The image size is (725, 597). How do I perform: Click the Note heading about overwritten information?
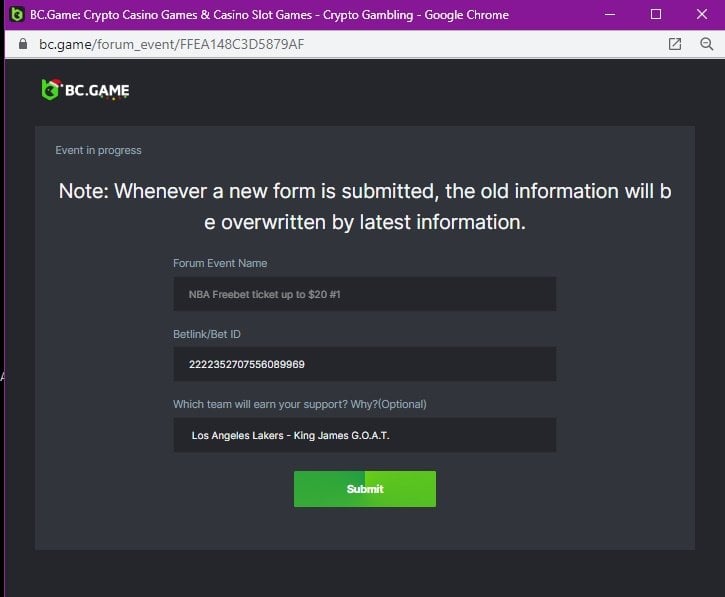pyautogui.click(x=364, y=207)
